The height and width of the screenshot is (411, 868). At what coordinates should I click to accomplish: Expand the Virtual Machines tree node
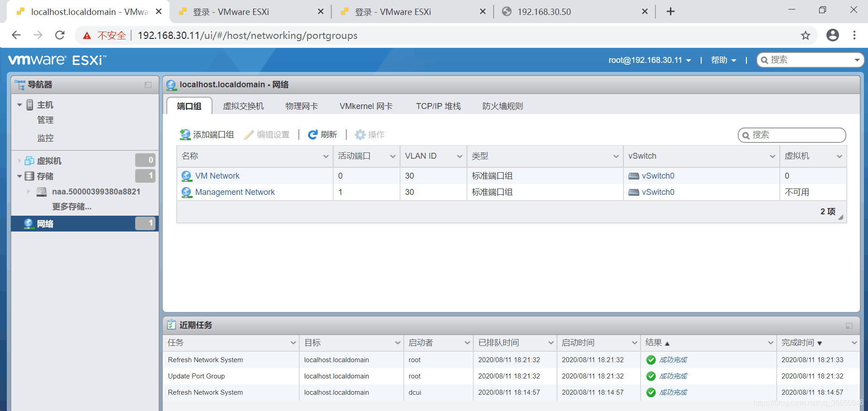pyautogui.click(x=19, y=161)
